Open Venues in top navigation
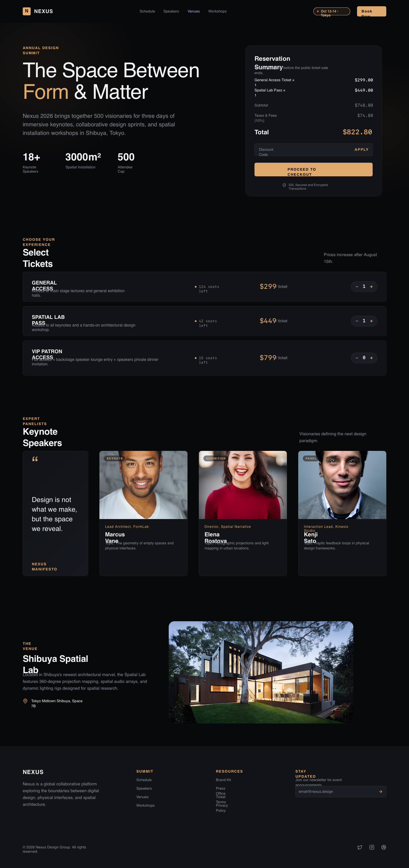 click(193, 11)
